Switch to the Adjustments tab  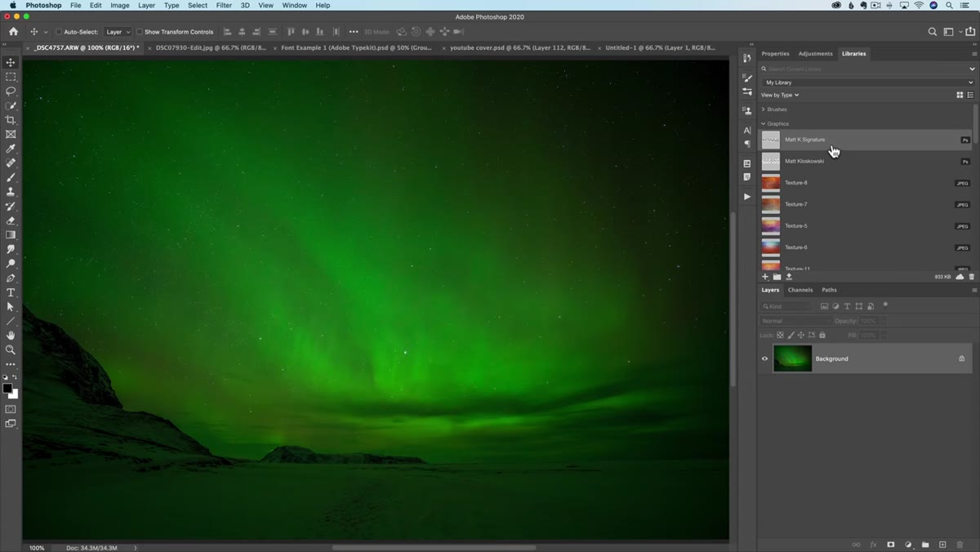815,54
